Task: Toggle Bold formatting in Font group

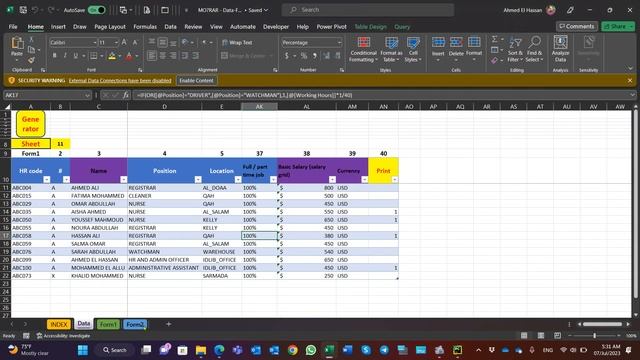Action: [x=54, y=56]
